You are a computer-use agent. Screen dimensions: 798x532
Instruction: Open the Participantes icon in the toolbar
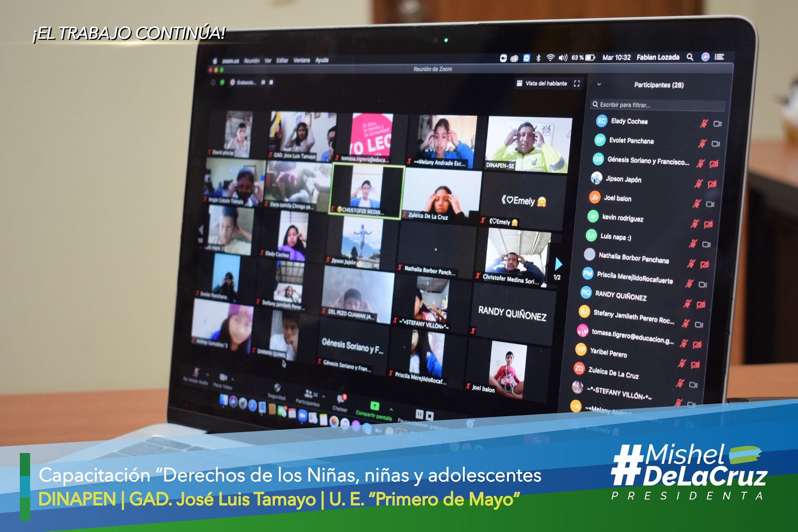(309, 393)
